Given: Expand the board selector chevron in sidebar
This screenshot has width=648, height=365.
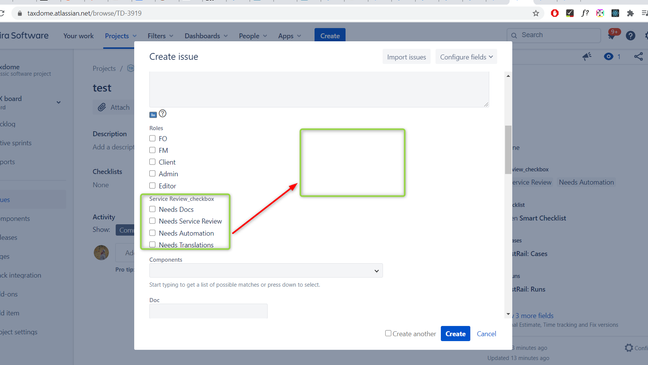Looking at the screenshot, I should tap(58, 102).
